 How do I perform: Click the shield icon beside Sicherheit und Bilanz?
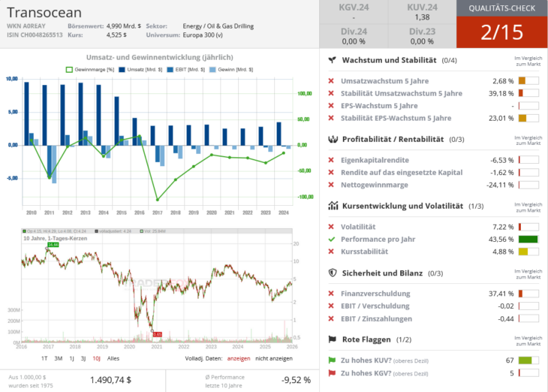click(332, 273)
